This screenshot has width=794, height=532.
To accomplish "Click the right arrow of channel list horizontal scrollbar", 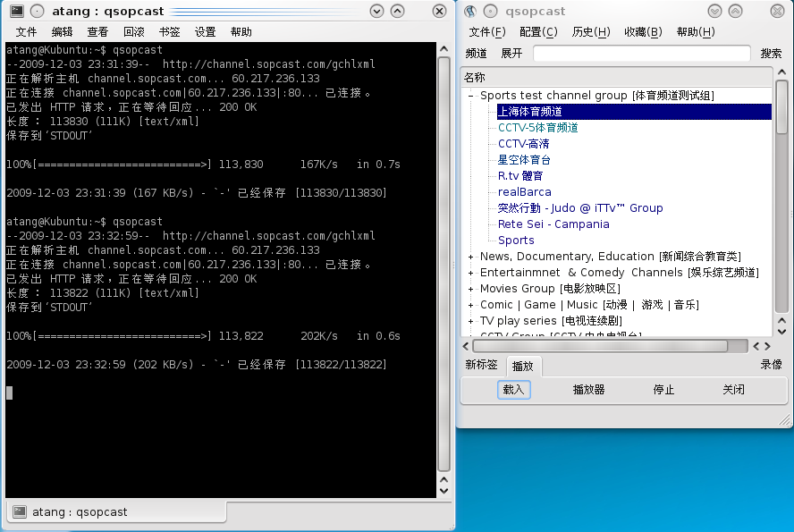I will tap(768, 346).
